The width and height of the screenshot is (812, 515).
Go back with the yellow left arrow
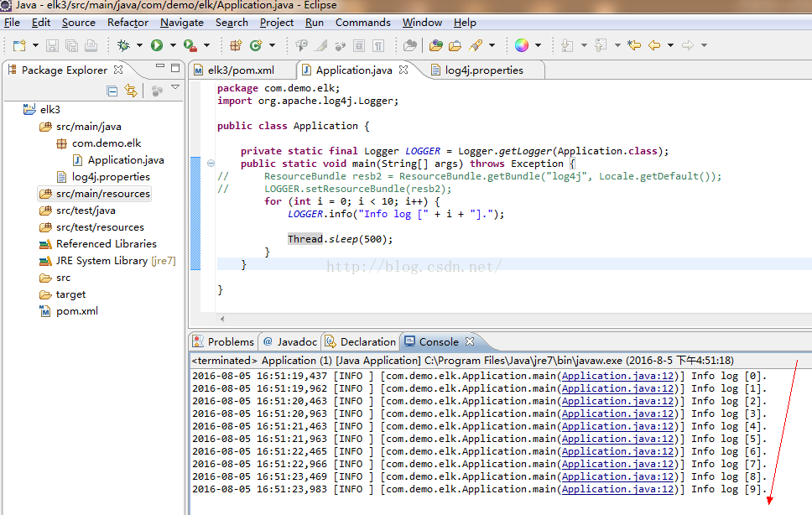654,45
